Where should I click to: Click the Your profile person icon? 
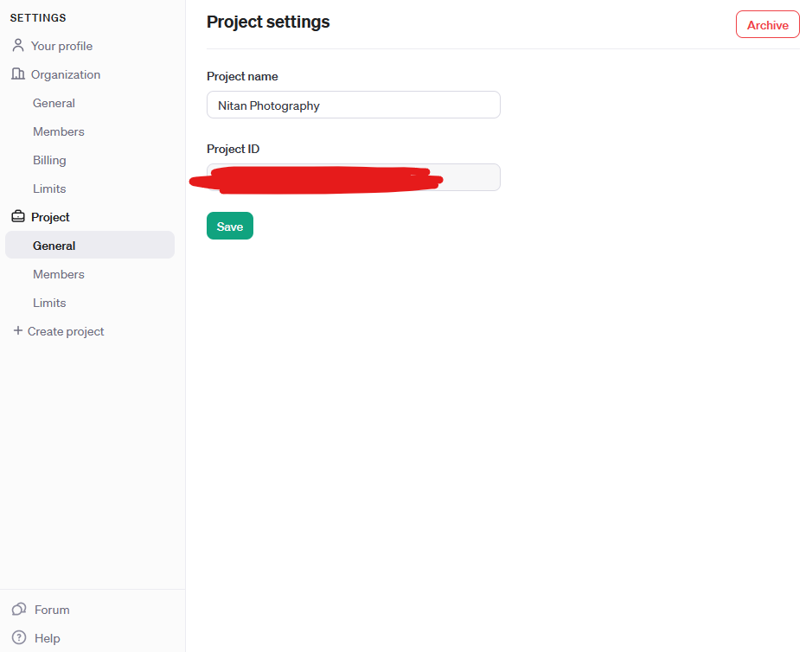(18, 46)
